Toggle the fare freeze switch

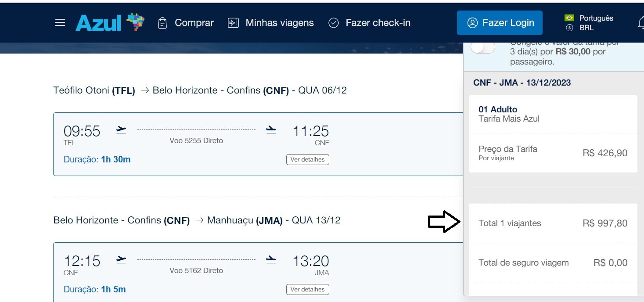482,47
